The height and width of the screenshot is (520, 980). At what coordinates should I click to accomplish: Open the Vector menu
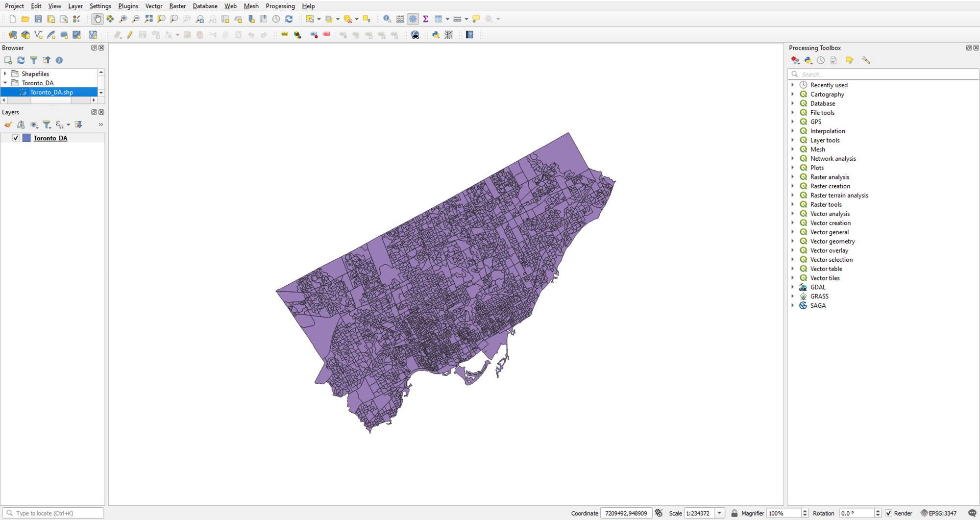point(153,6)
